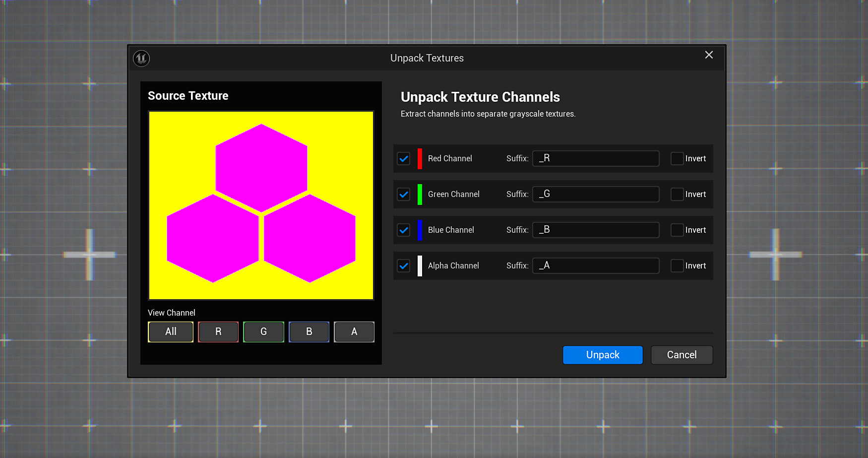Switch preview to All channels view

pyautogui.click(x=170, y=331)
